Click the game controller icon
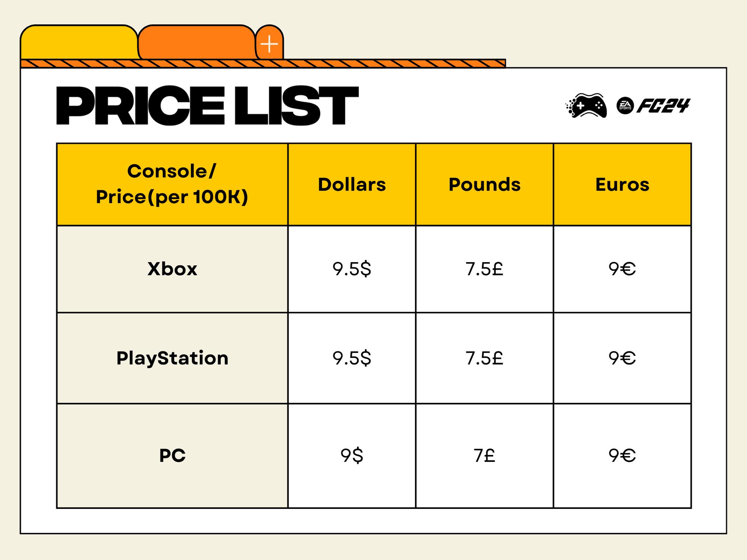Screen dimensions: 747x560 (586, 105)
